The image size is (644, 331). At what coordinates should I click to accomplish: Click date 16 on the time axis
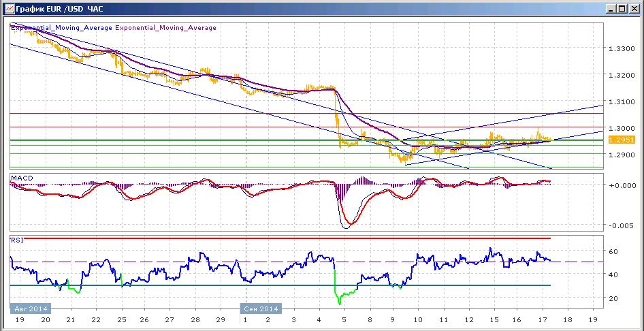(517, 319)
